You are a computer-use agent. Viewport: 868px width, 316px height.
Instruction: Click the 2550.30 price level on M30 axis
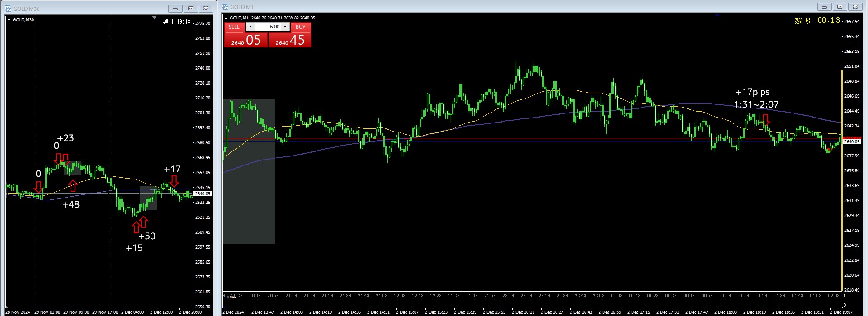pos(203,307)
